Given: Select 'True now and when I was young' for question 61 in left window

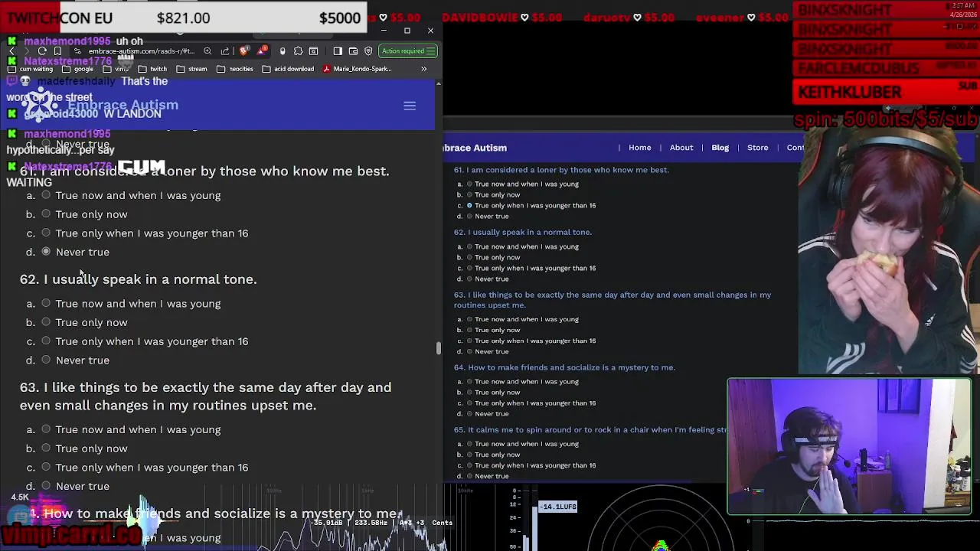Looking at the screenshot, I should click(x=46, y=195).
